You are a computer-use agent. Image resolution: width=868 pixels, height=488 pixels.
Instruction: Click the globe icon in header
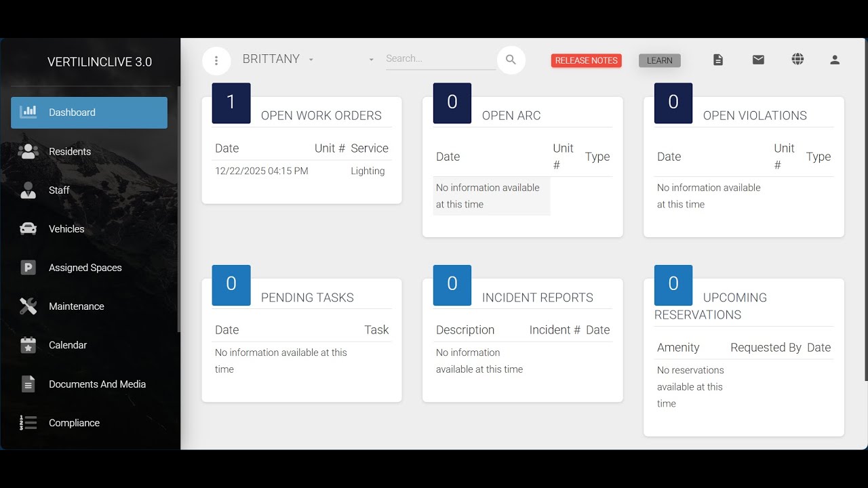click(797, 59)
